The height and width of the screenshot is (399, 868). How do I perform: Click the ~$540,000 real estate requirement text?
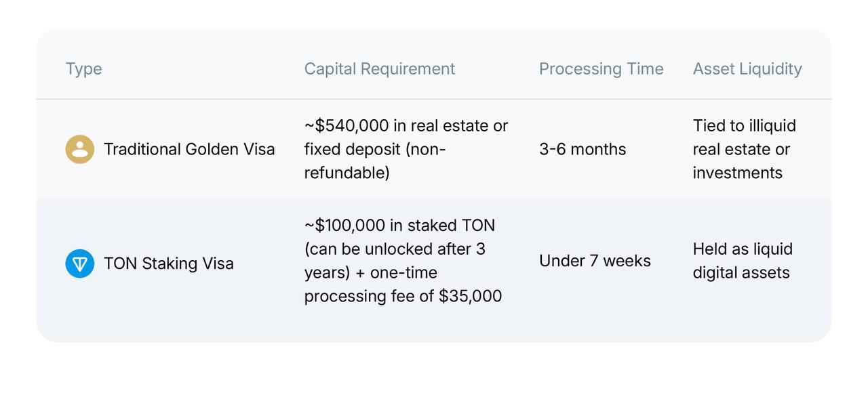coord(406,149)
